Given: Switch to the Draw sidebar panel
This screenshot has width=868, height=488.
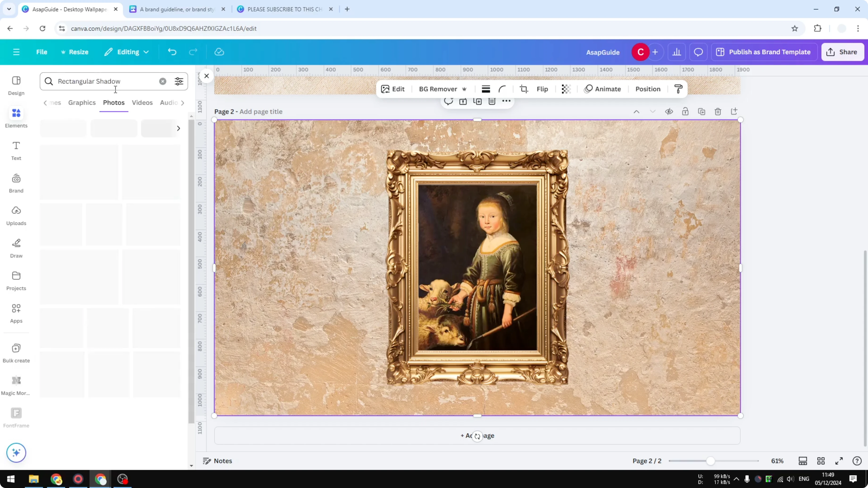Looking at the screenshot, I should (16, 248).
